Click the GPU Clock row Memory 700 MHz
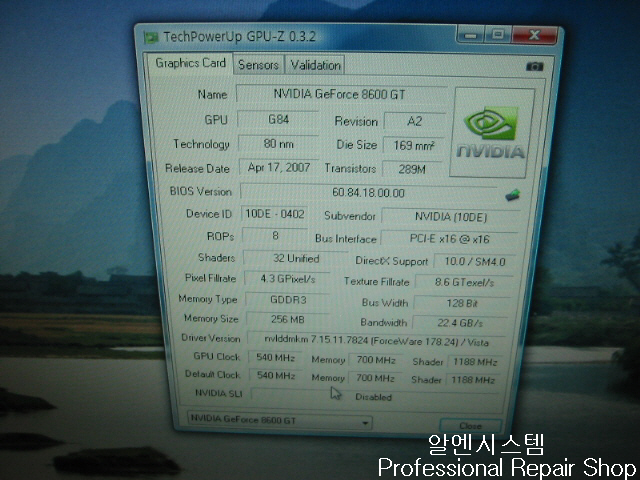640x480 pixels. point(376,360)
